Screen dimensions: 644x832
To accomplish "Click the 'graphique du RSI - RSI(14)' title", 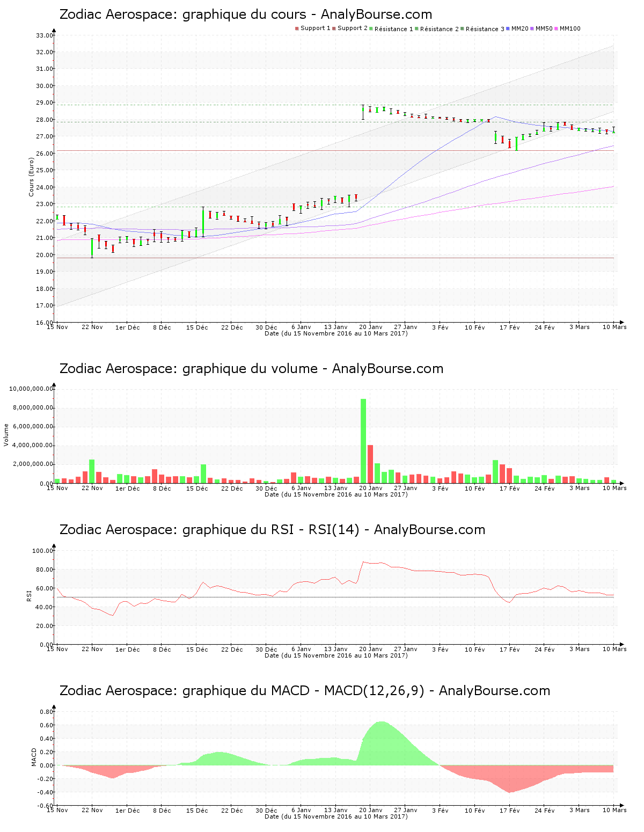I will (x=272, y=530).
